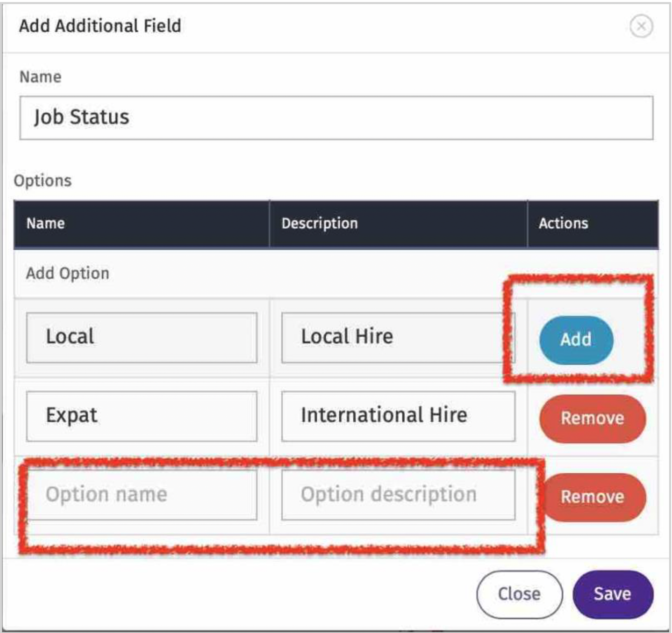Viewport: 672px width, 633px height.
Task: Click the Name column header
Action: pyautogui.click(x=46, y=223)
